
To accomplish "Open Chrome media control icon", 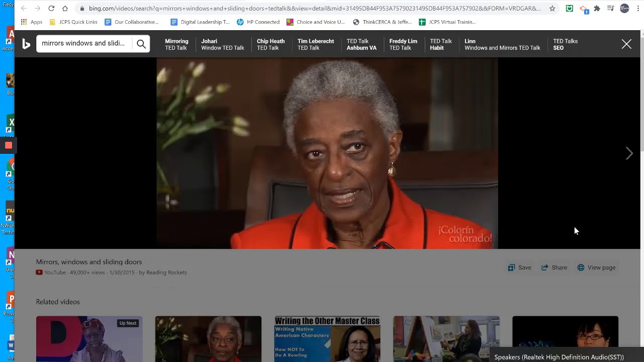I will pos(610,9).
